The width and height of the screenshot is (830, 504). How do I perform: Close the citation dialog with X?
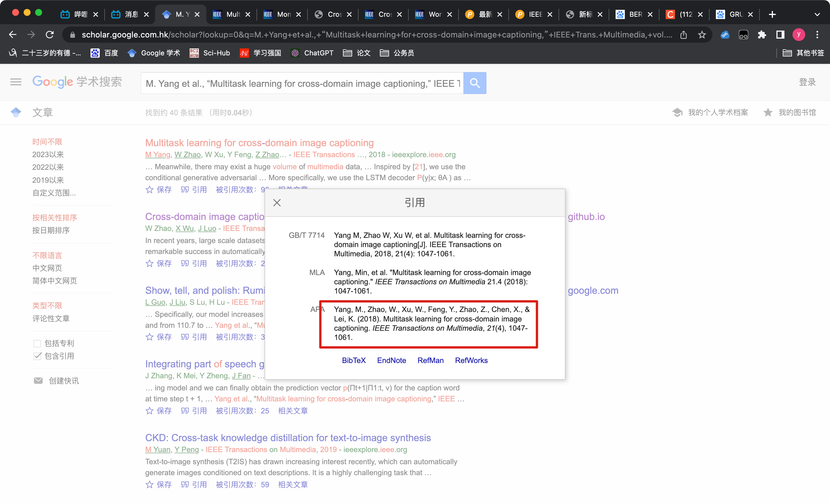click(277, 203)
